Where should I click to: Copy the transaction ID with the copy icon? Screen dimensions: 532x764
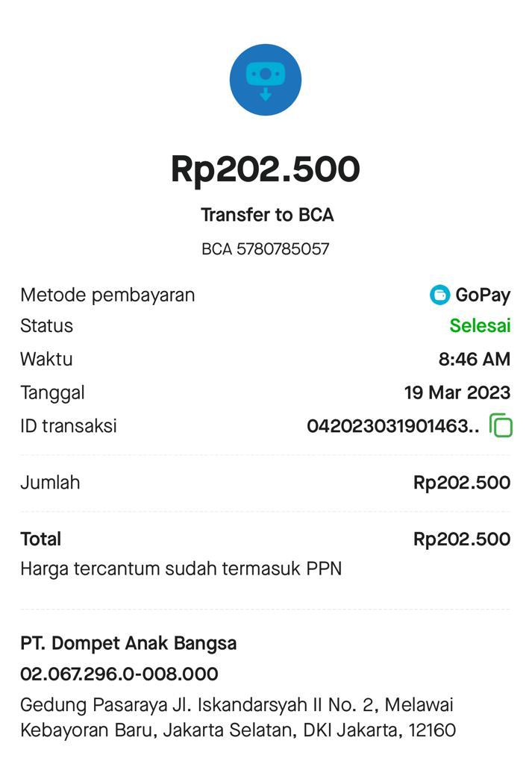(x=501, y=425)
